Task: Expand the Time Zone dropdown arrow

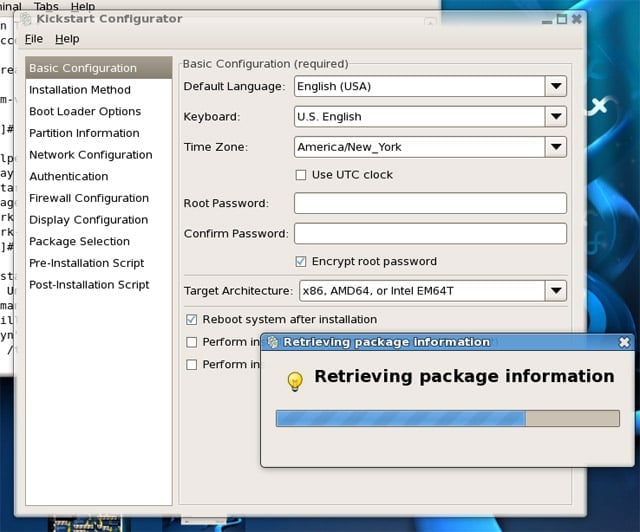Action: point(556,147)
